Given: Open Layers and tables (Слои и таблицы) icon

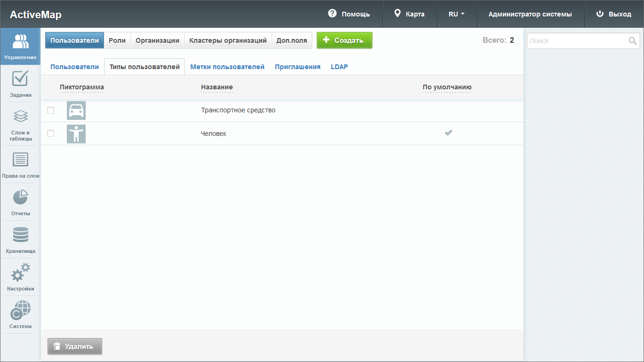Looking at the screenshot, I should [20, 117].
